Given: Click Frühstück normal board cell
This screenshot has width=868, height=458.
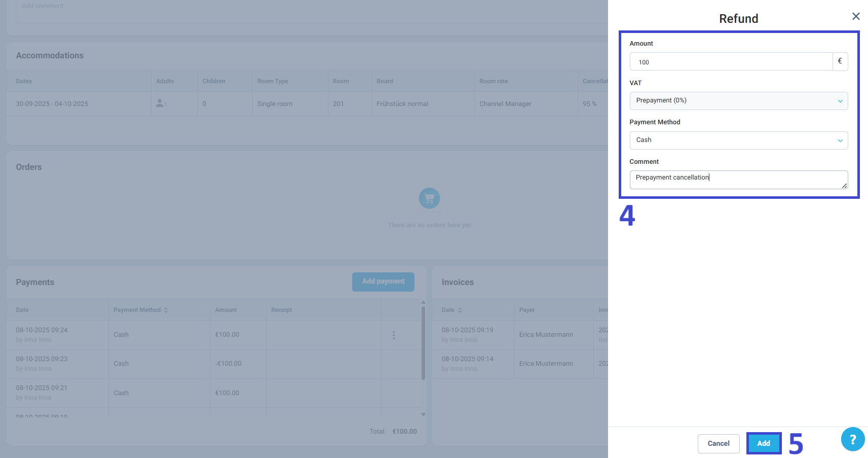Looking at the screenshot, I should coord(402,104).
